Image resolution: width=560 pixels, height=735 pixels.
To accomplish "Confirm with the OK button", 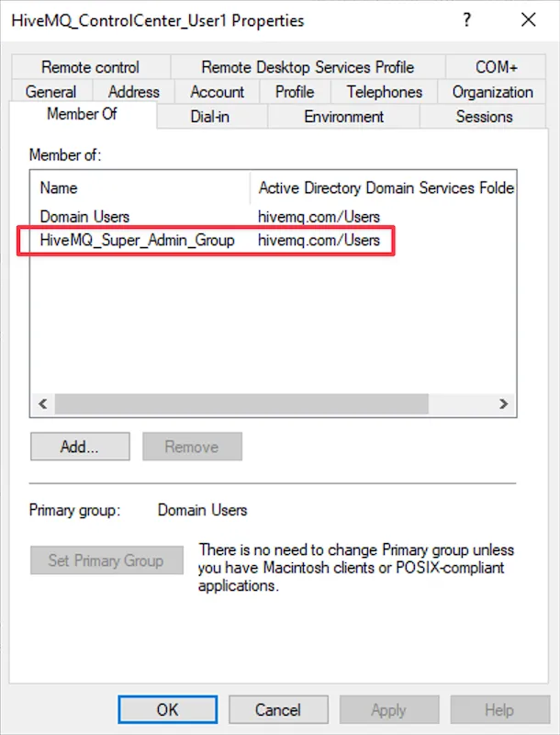I will point(168,709).
